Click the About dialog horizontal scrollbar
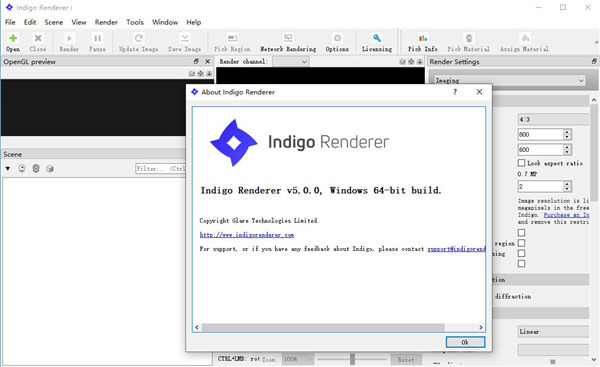The height and width of the screenshot is (367, 600). [x=323, y=327]
